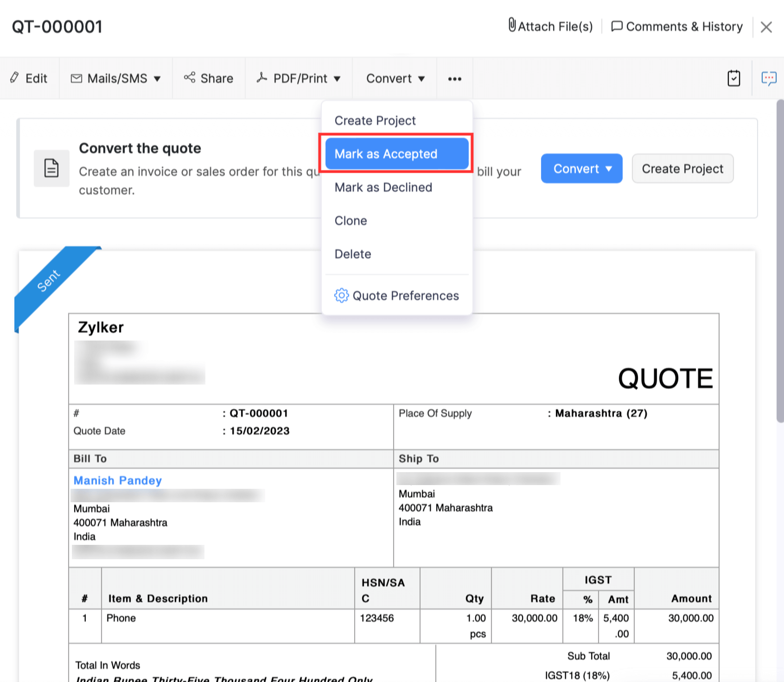This screenshot has height=682, width=784.
Task: Click the Quote Preferences gear icon
Action: click(x=341, y=296)
